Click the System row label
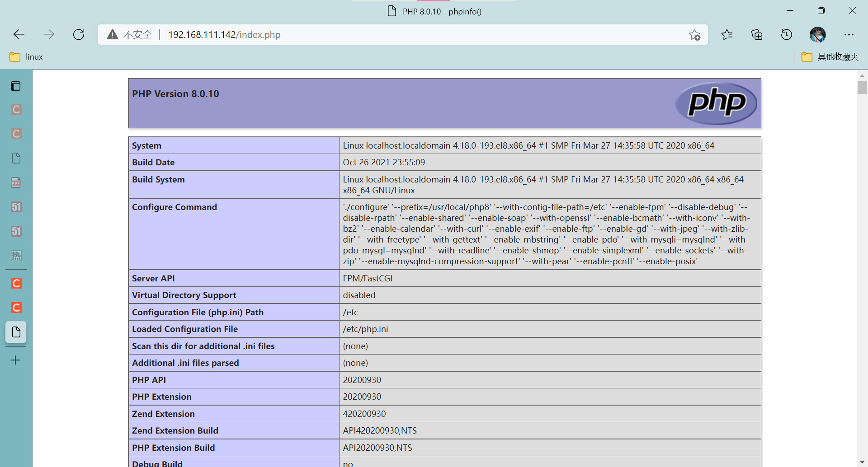This screenshot has height=467, width=868. pyautogui.click(x=146, y=145)
